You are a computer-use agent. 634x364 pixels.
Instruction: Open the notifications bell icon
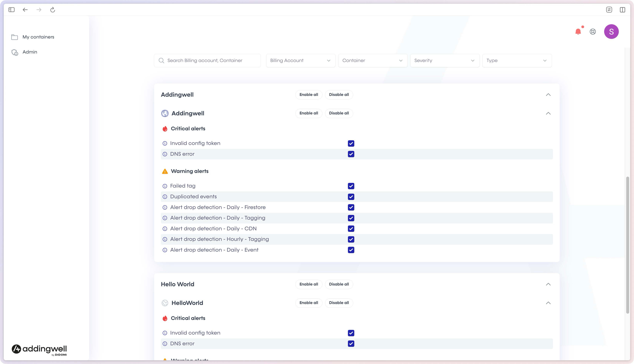point(578,31)
